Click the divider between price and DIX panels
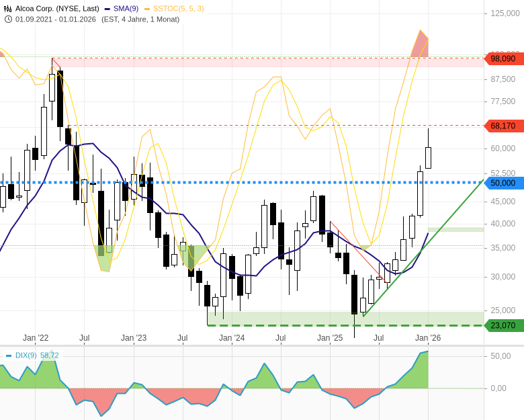 tap(262, 346)
